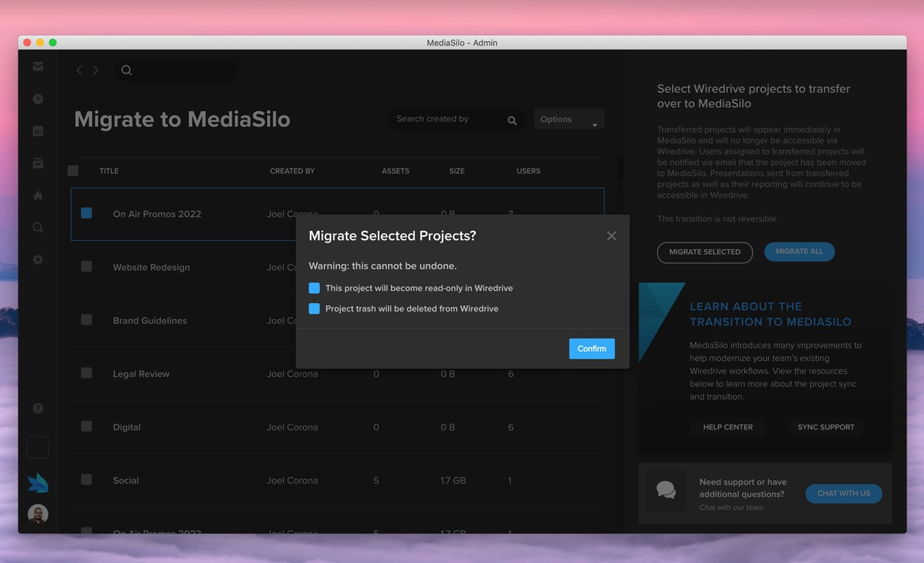
Task: Go back with the left chevron
Action: (79, 70)
